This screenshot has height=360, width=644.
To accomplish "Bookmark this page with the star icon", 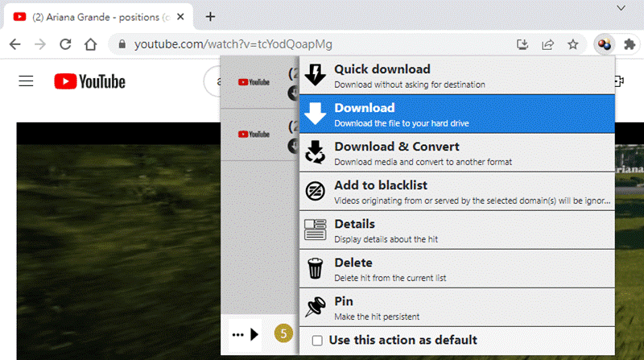I will coord(573,44).
